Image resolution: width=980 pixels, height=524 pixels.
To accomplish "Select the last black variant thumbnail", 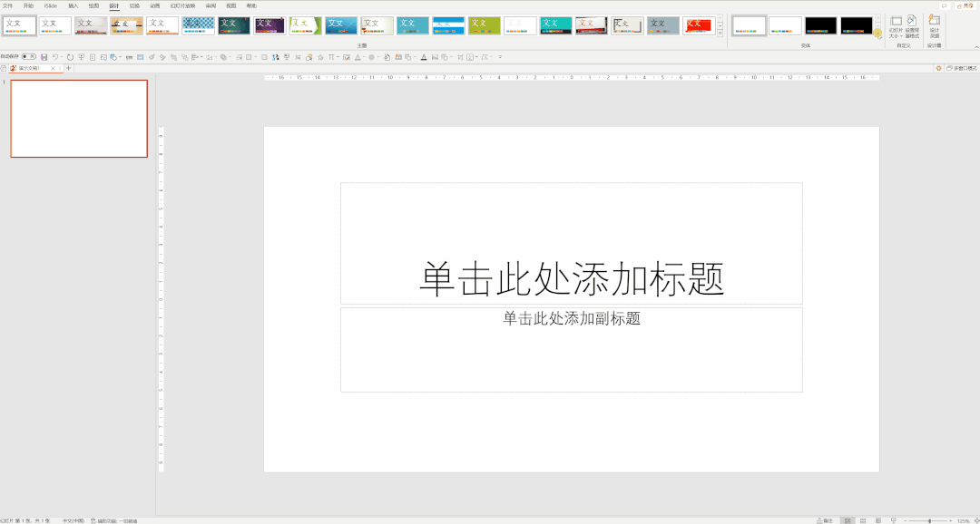I will (x=857, y=25).
